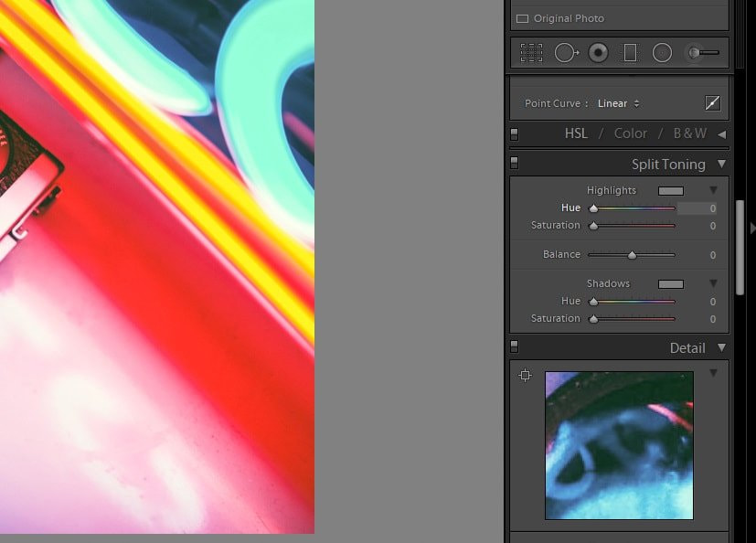This screenshot has width=756, height=543.
Task: Select the Red Eye Correction tool
Action: point(599,52)
